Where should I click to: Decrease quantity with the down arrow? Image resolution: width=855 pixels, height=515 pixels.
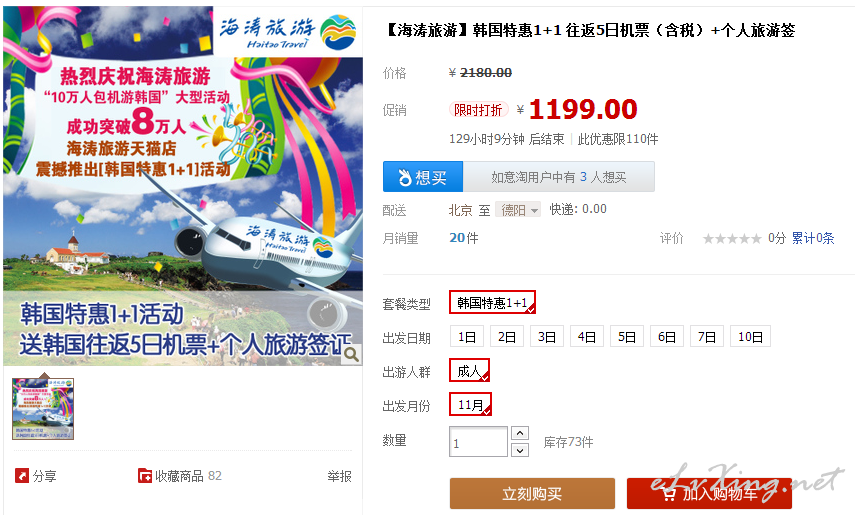(x=520, y=450)
